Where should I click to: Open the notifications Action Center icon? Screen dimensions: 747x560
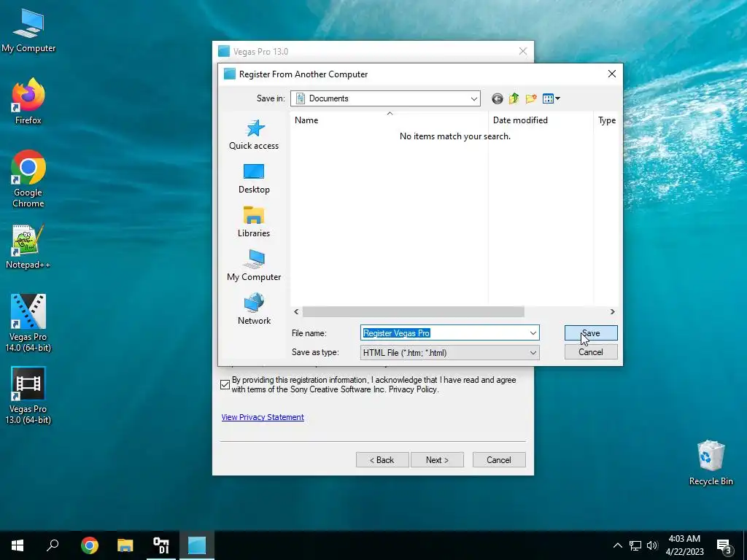pyautogui.click(x=724, y=545)
